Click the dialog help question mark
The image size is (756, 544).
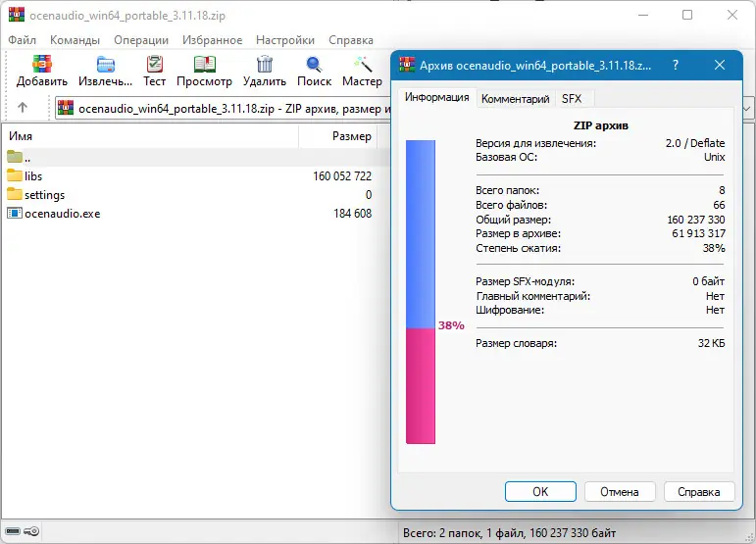[676, 65]
